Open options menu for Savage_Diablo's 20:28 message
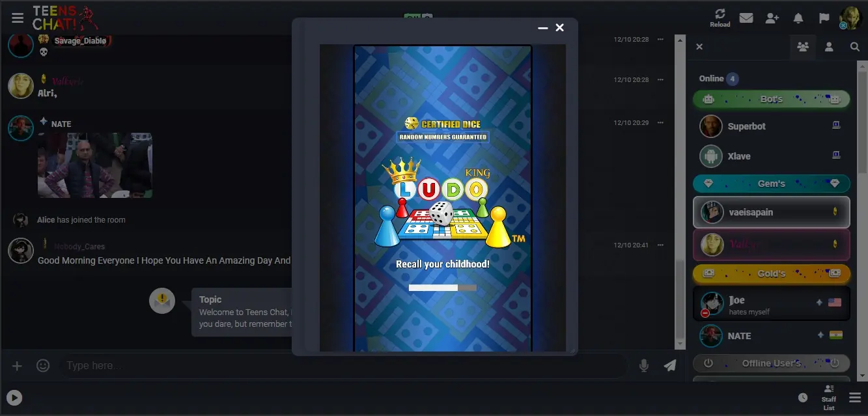 click(660, 40)
